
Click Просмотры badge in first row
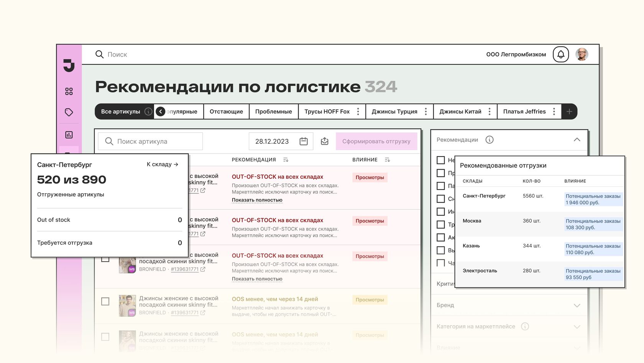[x=370, y=177]
